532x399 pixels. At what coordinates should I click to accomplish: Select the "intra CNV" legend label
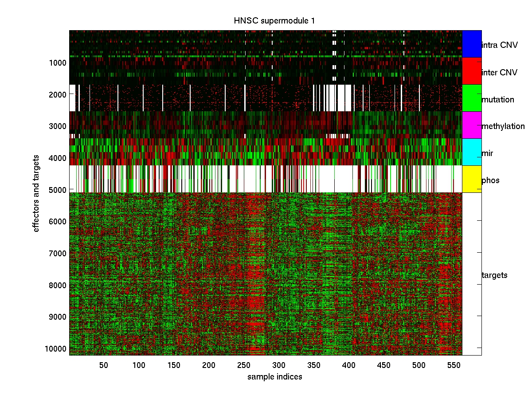[x=500, y=45]
